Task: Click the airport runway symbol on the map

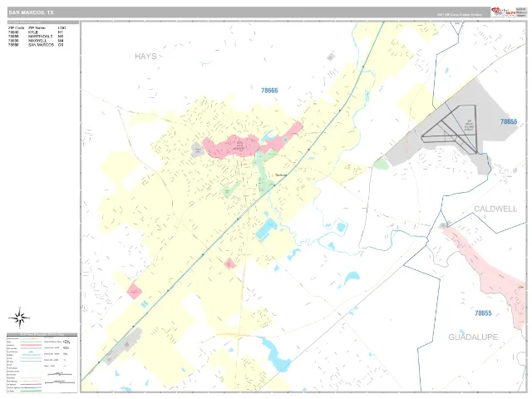Action: (451, 130)
